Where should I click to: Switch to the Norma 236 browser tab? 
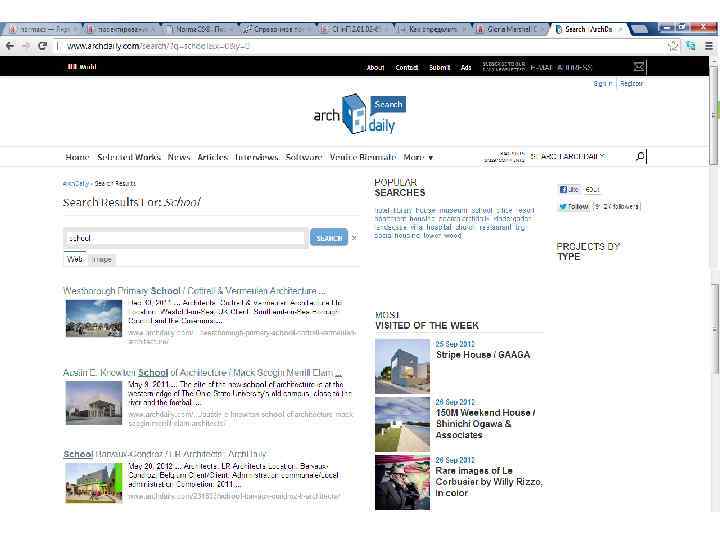tap(200, 29)
